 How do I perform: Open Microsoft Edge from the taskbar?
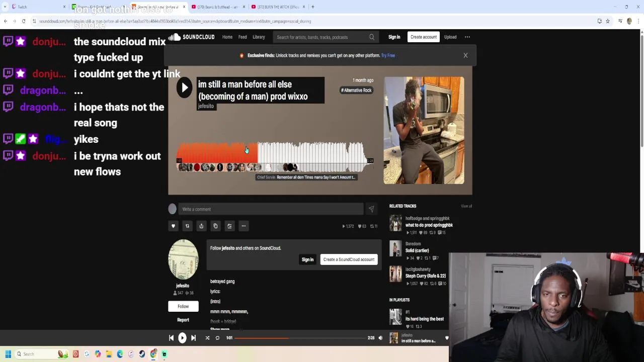pos(120,354)
